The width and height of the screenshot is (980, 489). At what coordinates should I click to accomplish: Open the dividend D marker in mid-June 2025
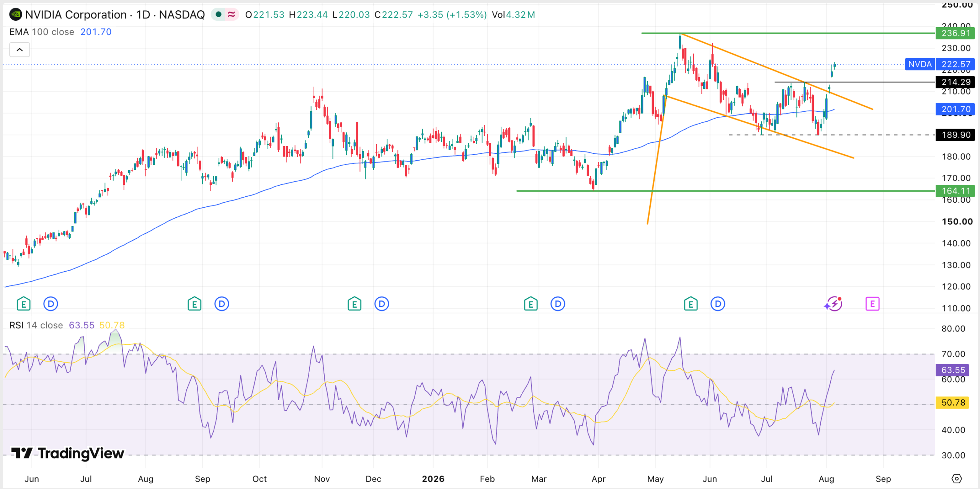click(x=51, y=304)
